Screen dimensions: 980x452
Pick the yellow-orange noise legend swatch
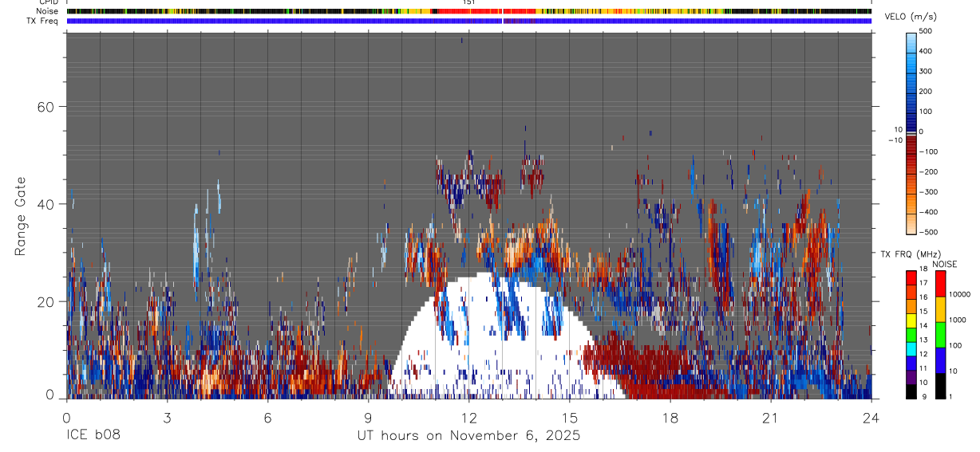click(940, 309)
